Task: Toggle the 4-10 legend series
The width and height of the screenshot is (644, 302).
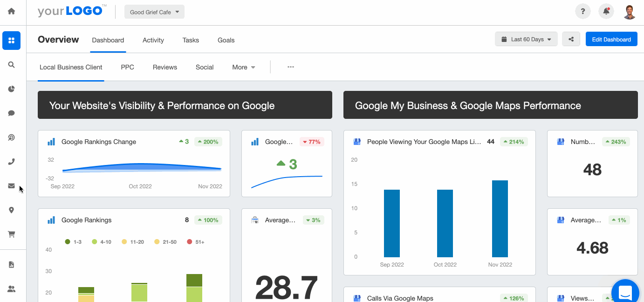Action: coord(101,242)
